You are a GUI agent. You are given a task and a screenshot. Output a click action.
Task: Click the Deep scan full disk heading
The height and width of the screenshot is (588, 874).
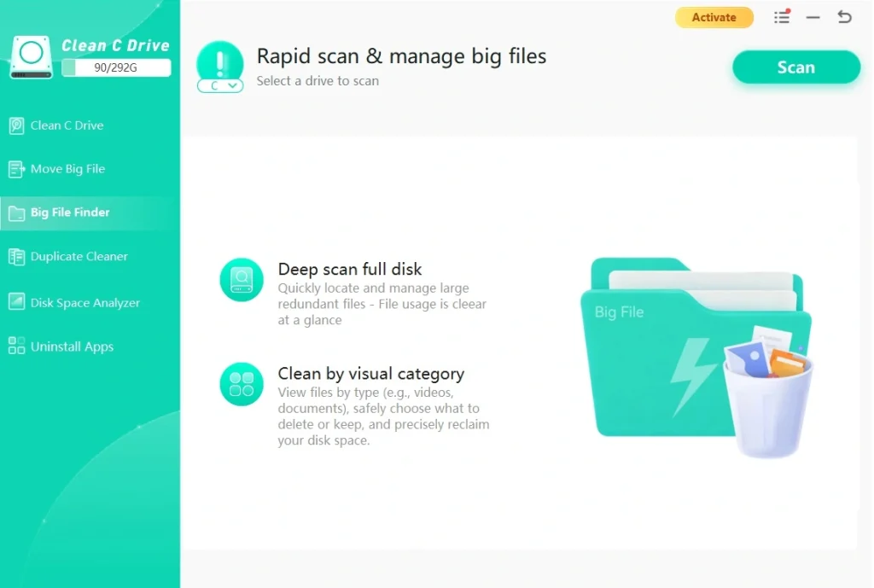(x=349, y=269)
